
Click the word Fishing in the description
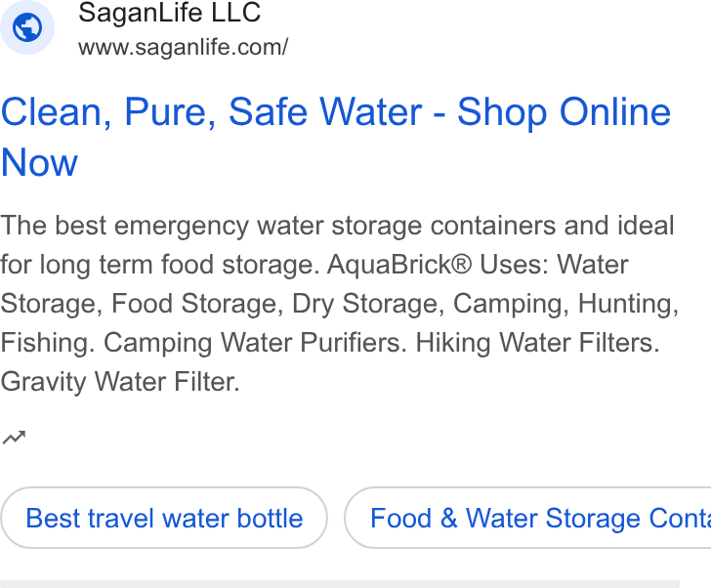point(48,342)
